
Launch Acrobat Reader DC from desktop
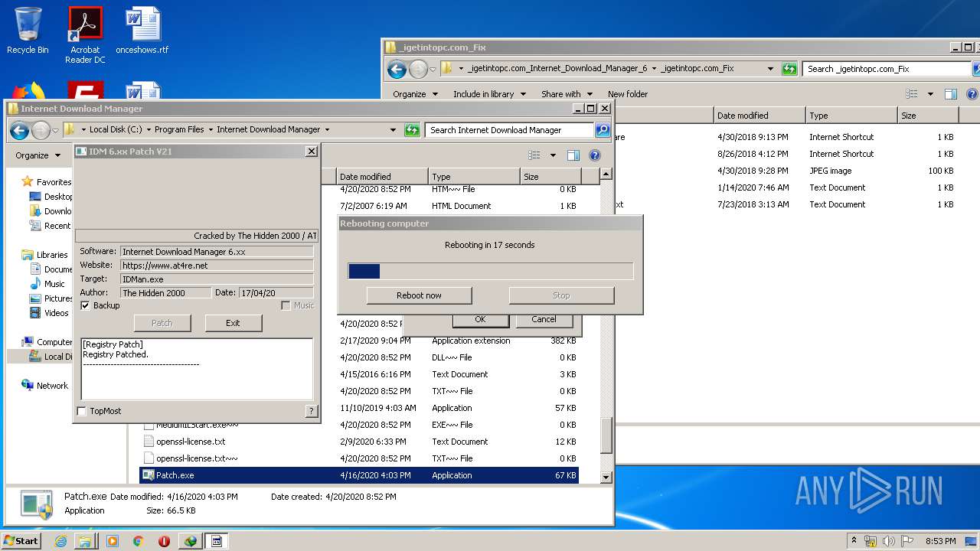(x=85, y=34)
